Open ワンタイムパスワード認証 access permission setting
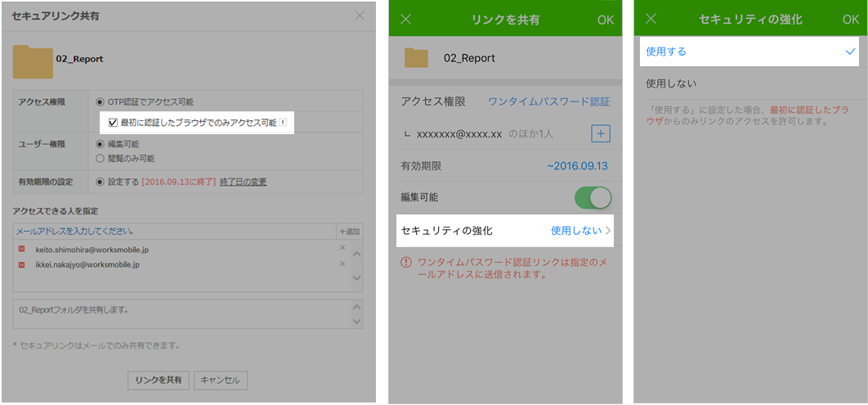The height and width of the screenshot is (405, 868). [x=548, y=101]
